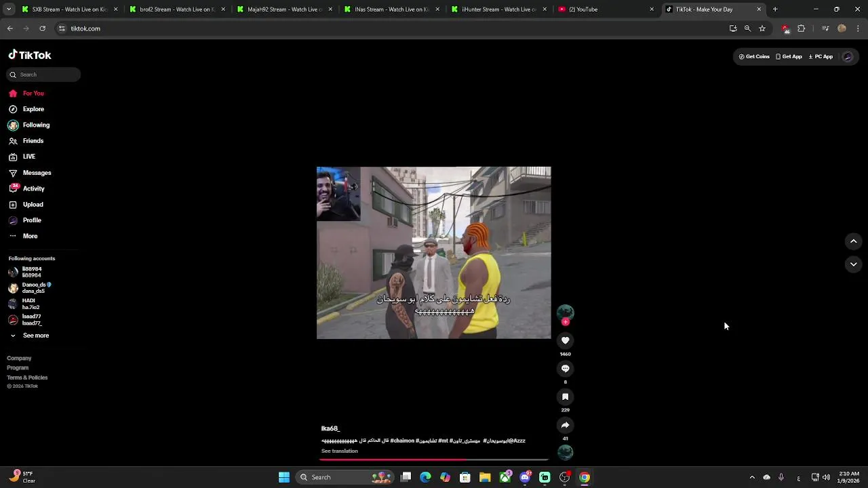This screenshot has height=488, width=868.
Task: Open Discord from the taskbar
Action: point(525,477)
